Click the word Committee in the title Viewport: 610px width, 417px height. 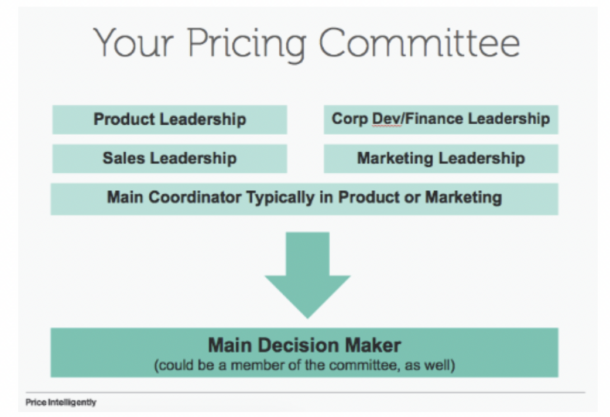(x=419, y=42)
